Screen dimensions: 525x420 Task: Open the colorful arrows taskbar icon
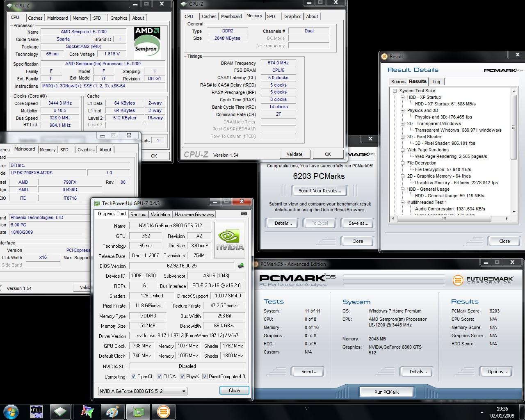point(87,411)
